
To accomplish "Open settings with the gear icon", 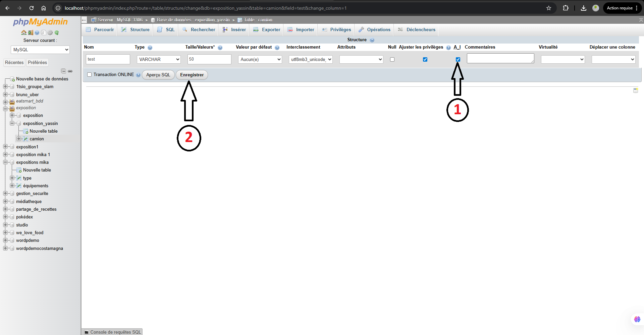I will (x=50, y=32).
